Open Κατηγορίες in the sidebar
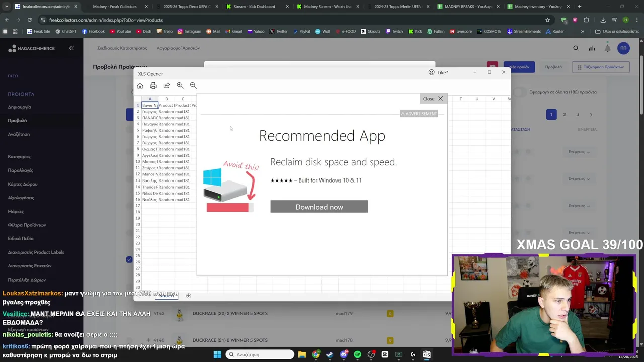Viewport: 644px width, 362px height. pyautogui.click(x=19, y=157)
